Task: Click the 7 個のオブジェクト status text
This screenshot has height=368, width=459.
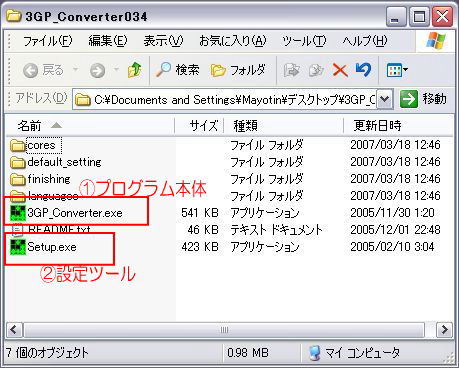Action: pyautogui.click(x=47, y=353)
